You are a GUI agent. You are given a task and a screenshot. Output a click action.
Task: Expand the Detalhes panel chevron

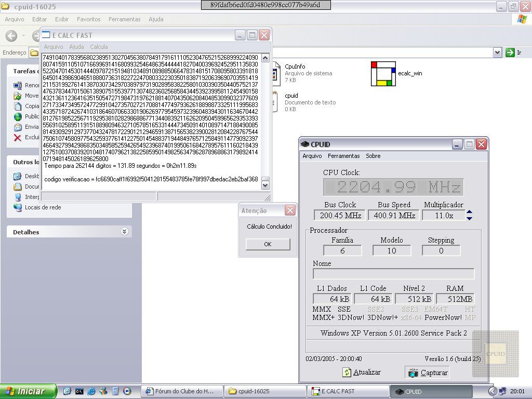pyautogui.click(x=125, y=231)
